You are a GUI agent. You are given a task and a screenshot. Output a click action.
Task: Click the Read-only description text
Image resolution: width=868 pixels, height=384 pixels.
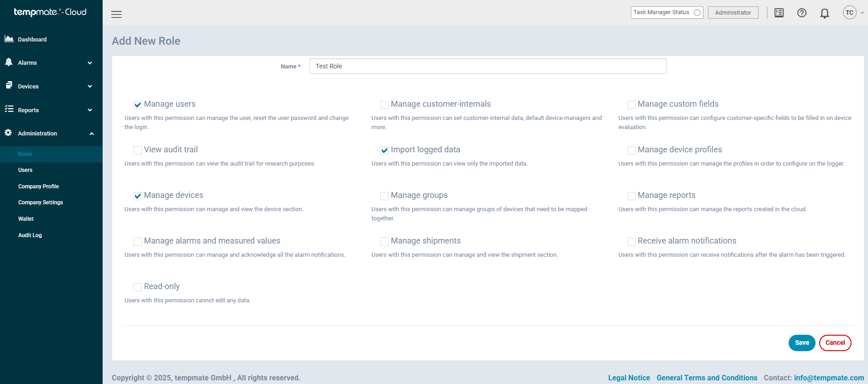[187, 301]
